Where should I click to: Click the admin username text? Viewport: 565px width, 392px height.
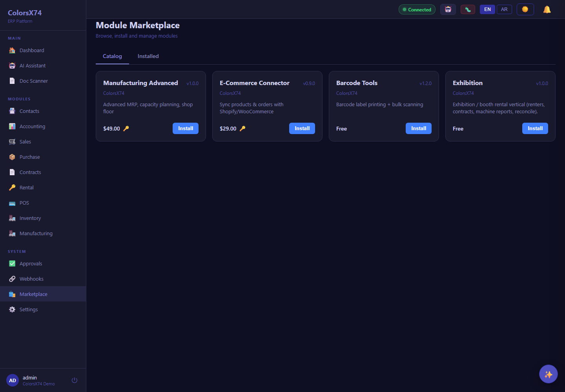tap(30, 378)
